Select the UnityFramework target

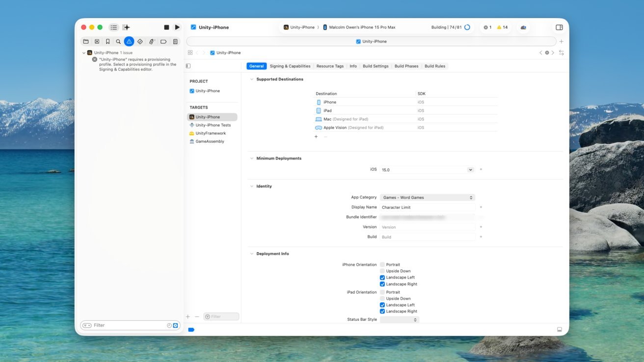point(211,133)
